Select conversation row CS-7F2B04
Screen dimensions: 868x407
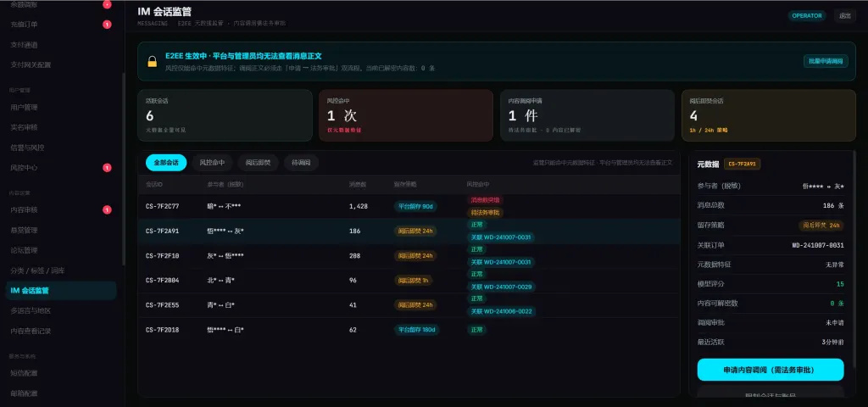tap(409, 281)
